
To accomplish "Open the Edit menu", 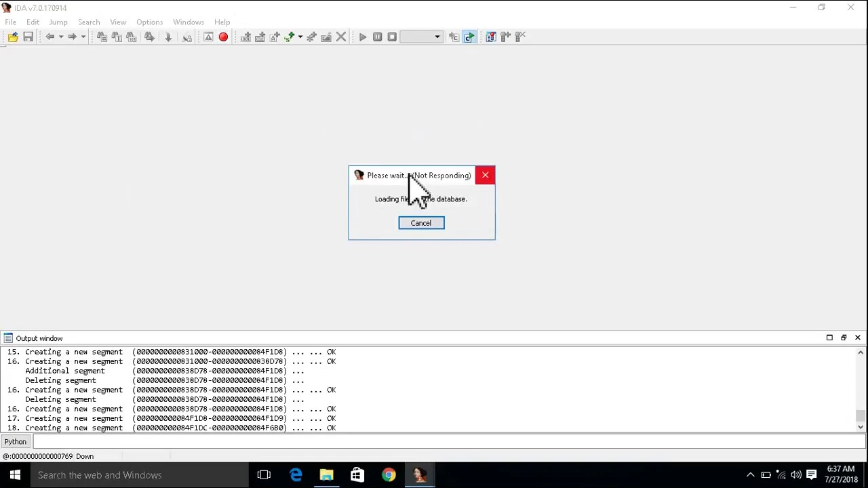I will pyautogui.click(x=33, y=22).
